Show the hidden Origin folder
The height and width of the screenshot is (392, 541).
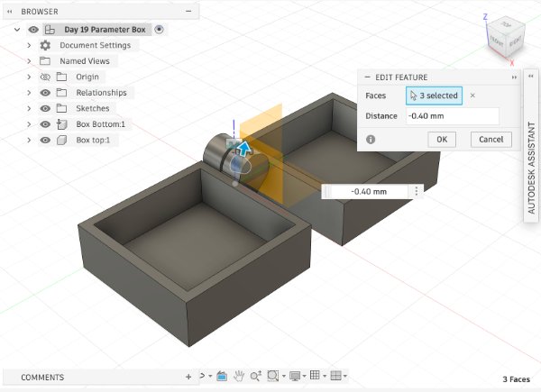click(x=45, y=77)
